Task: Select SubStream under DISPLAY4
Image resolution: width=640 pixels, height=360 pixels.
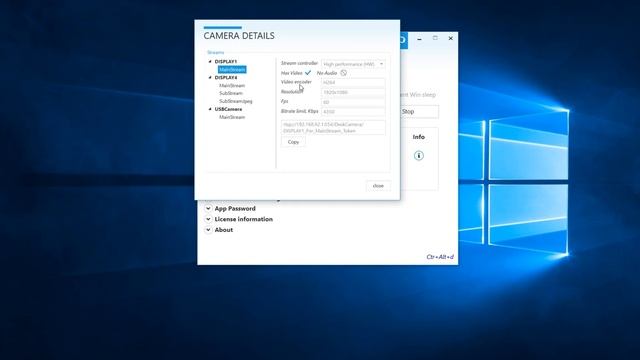Action: 231,93
